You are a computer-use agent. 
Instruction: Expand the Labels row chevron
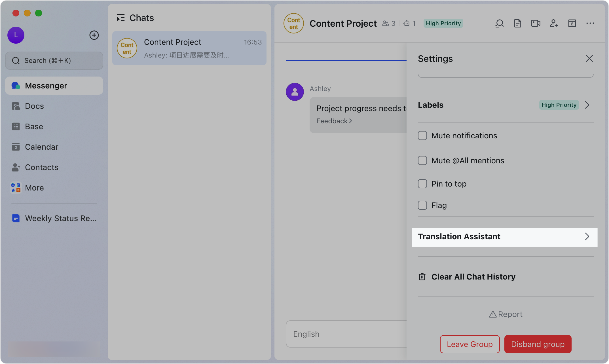coord(587,105)
